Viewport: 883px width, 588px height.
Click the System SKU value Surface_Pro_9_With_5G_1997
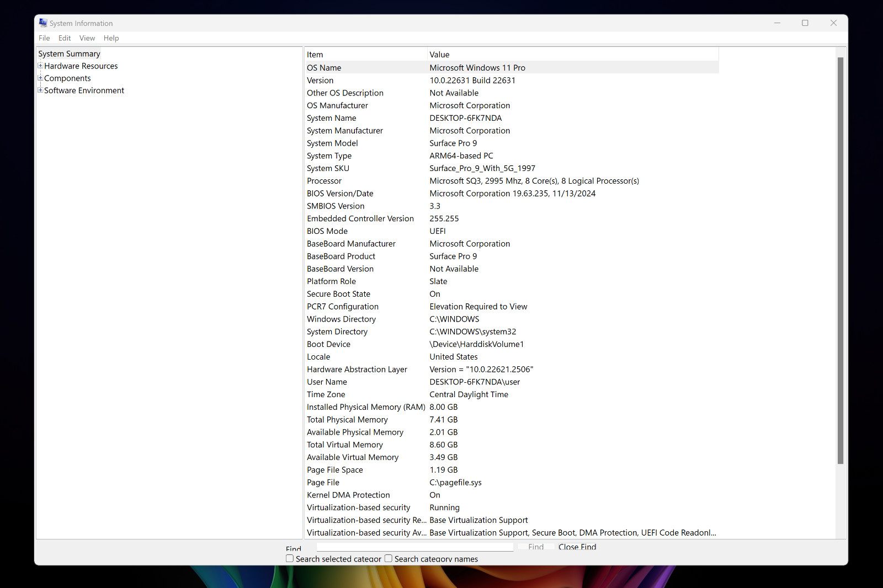482,168
